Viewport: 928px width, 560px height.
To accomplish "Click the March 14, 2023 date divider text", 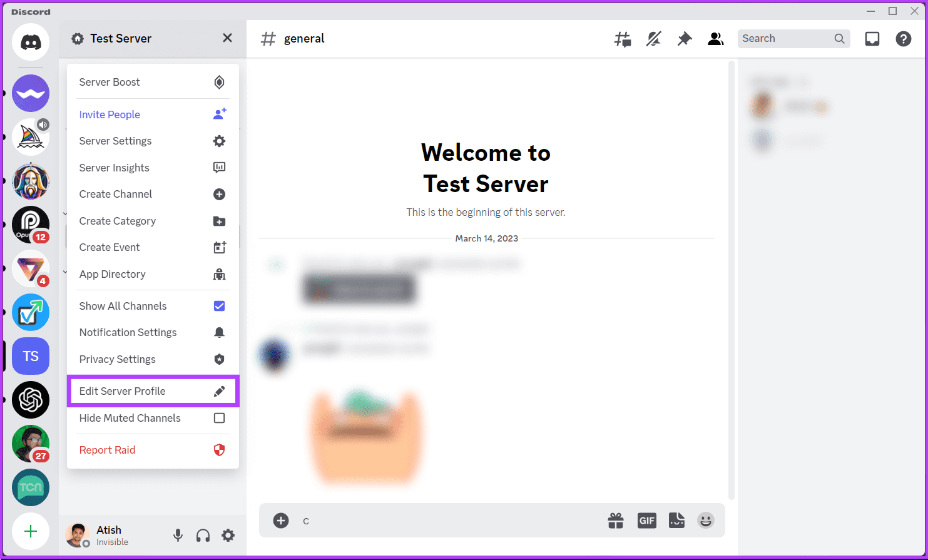I will point(487,238).
